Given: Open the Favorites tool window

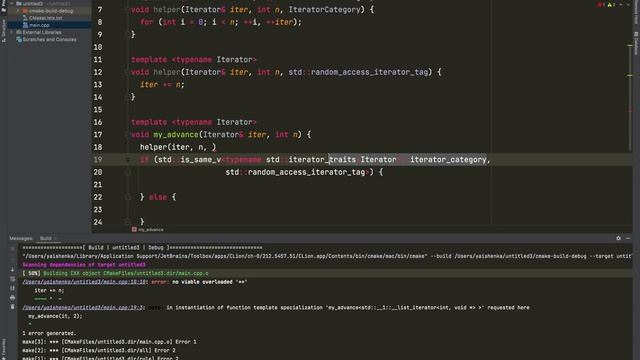Looking at the screenshot, I should tap(4, 348).
